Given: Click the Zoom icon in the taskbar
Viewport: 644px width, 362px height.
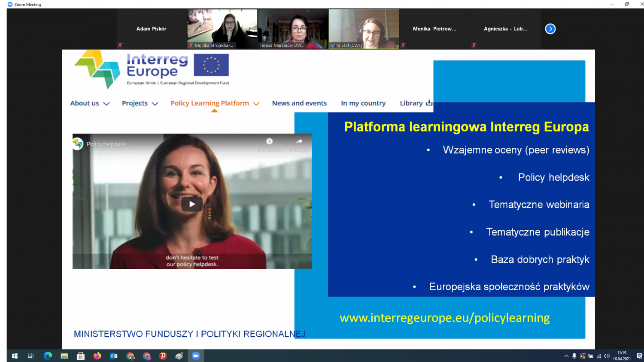Looking at the screenshot, I should pyautogui.click(x=196, y=356).
